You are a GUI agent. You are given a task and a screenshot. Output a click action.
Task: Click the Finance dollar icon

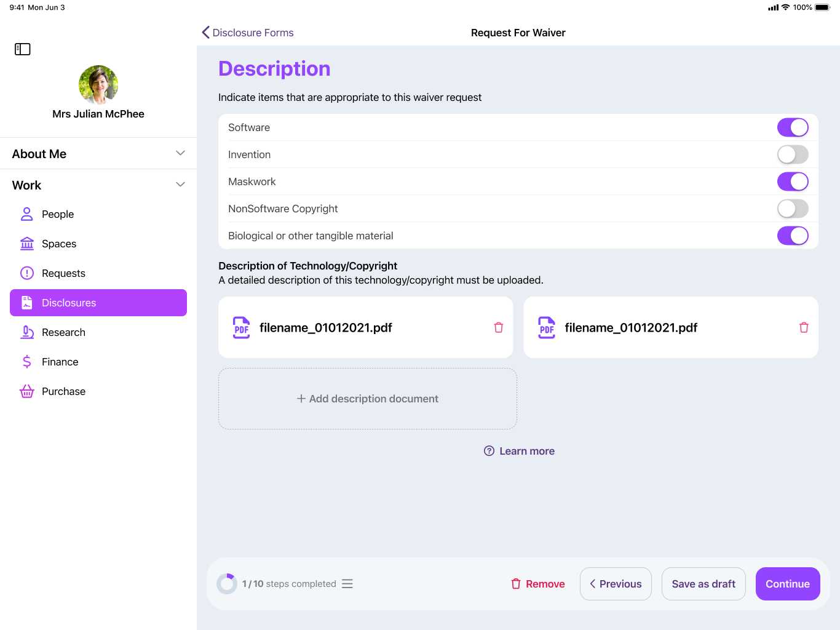[27, 362]
